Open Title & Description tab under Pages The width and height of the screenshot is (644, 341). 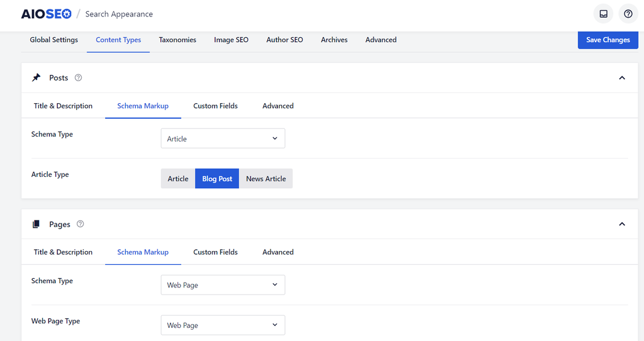pos(63,252)
